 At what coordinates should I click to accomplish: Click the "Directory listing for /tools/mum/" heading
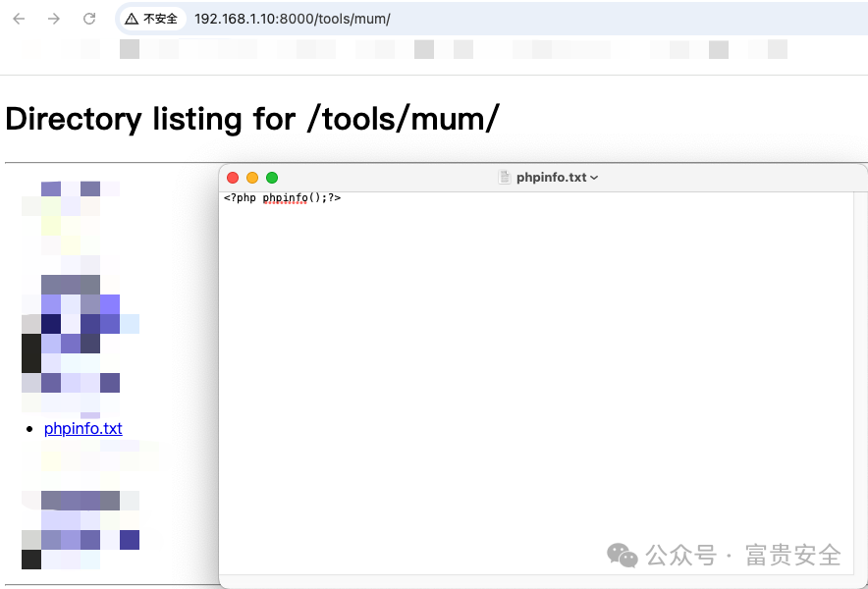(x=252, y=120)
